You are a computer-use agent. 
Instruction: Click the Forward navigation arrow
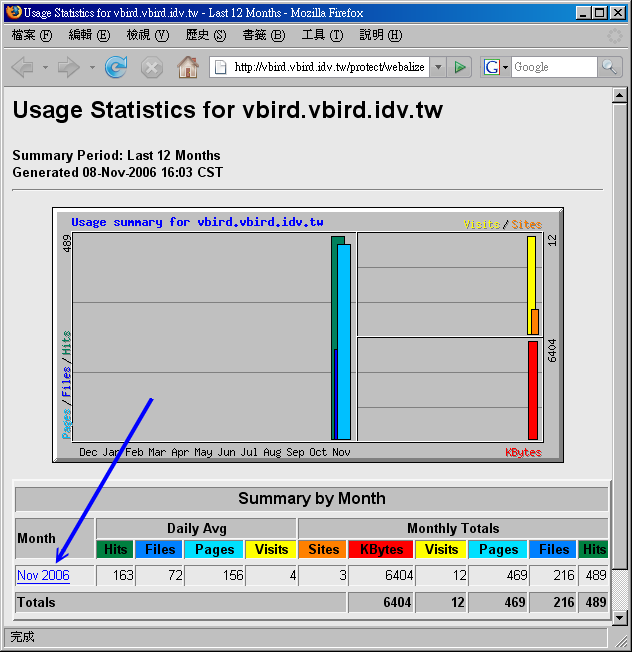pyautogui.click(x=68, y=67)
